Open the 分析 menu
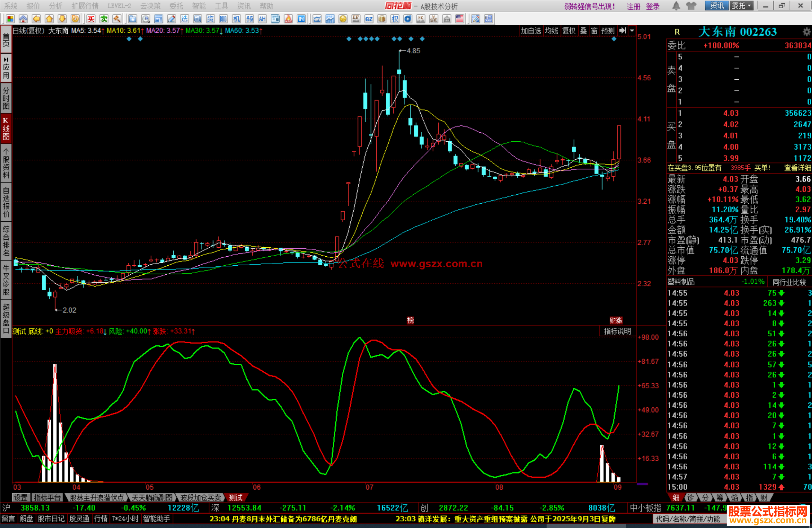The image size is (812, 528). [x=56, y=6]
